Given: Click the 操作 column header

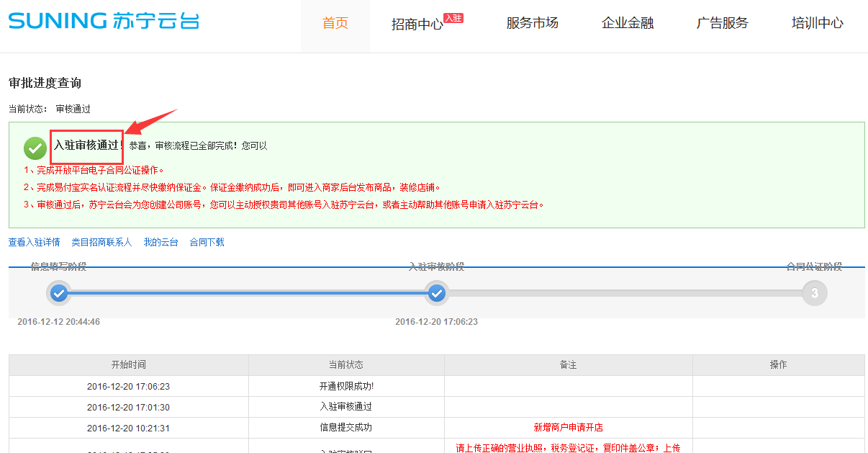Looking at the screenshot, I should tap(779, 365).
